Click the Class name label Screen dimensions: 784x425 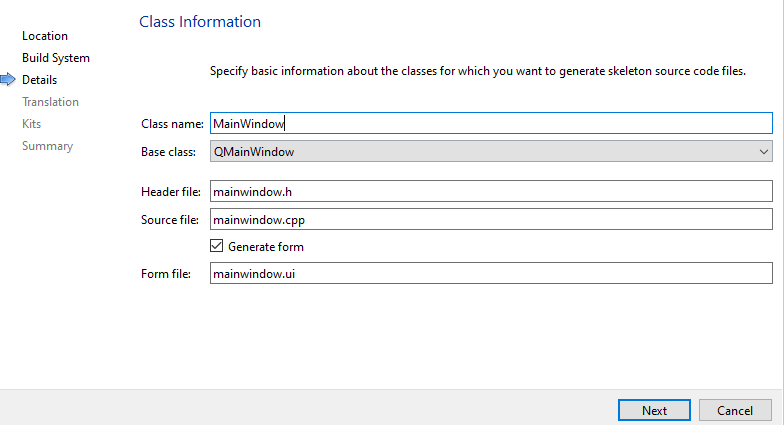[172, 124]
